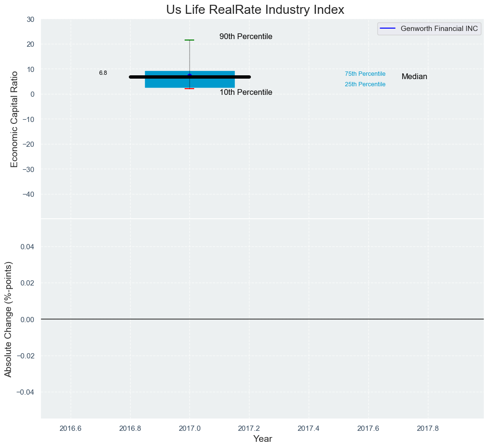The image size is (489, 448).
Task: Click the 2017.8 tick on the x-axis
Action: 428,428
